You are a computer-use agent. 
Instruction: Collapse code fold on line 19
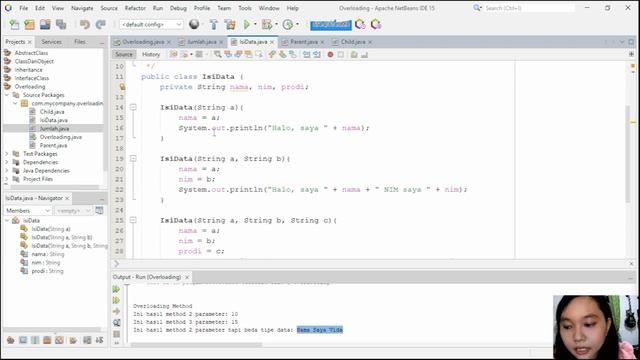tap(133, 159)
